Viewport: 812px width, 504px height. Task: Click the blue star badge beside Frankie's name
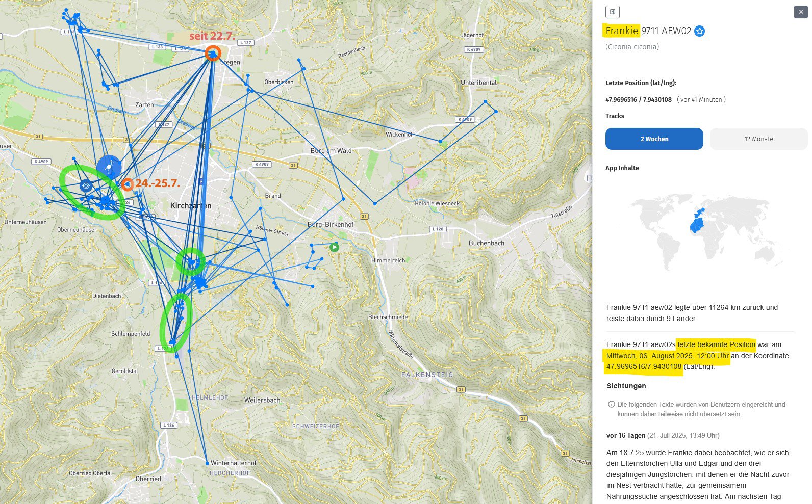(x=700, y=31)
